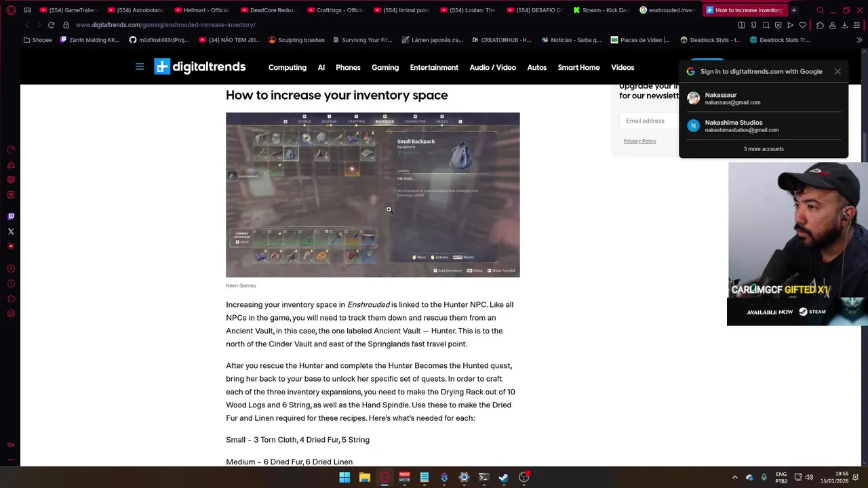
Task: Click the address bar URL
Action: coord(165,25)
